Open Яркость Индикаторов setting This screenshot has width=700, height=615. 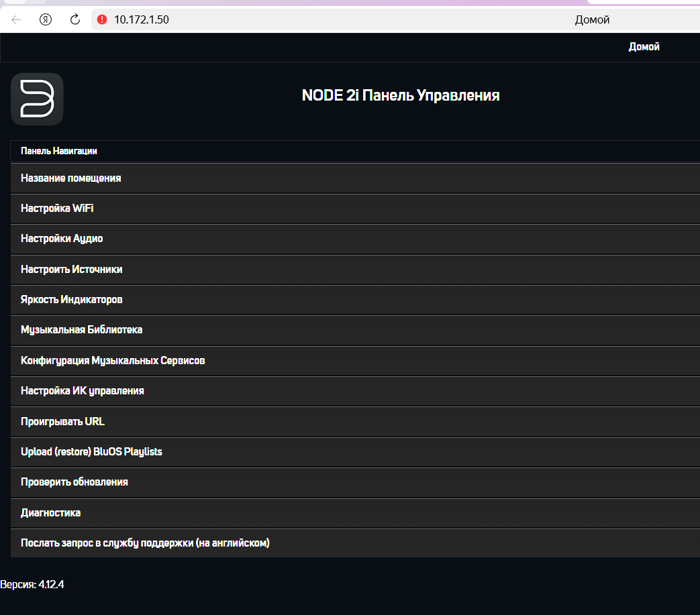click(72, 300)
